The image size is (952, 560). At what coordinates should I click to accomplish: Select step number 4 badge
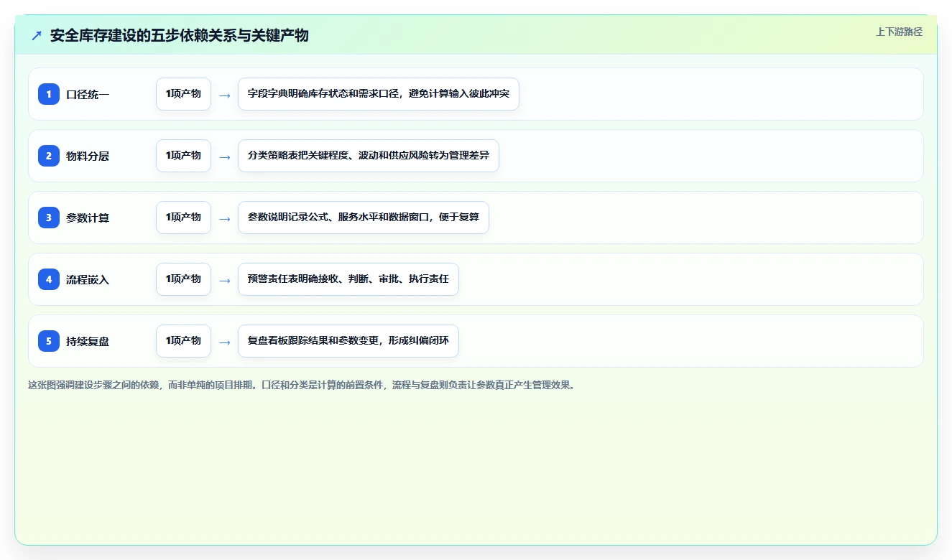tap(49, 279)
